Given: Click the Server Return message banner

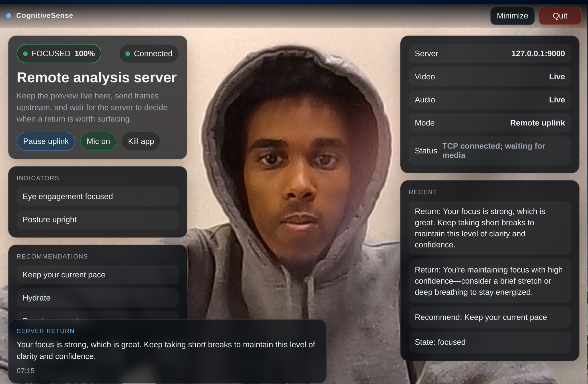Looking at the screenshot, I should coord(167,351).
